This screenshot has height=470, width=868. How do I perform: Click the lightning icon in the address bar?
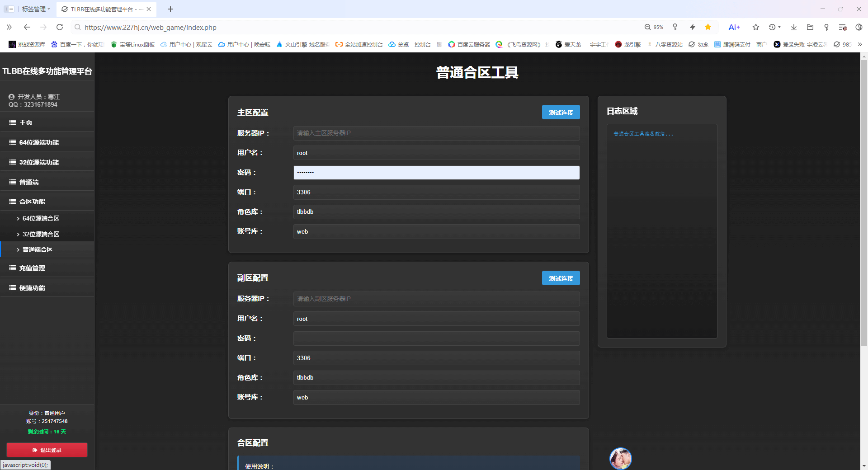pos(692,27)
